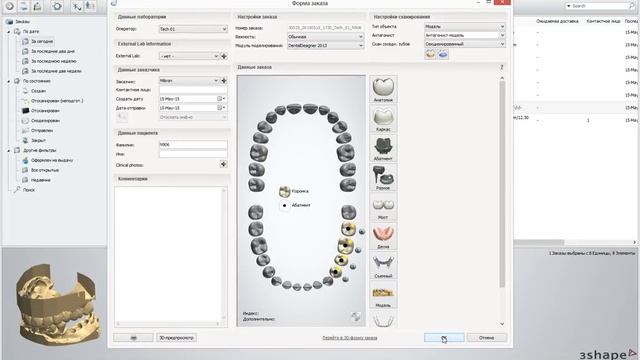The width and height of the screenshot is (640, 360).
Task: Open the create date calendar picker
Action: 221,99
